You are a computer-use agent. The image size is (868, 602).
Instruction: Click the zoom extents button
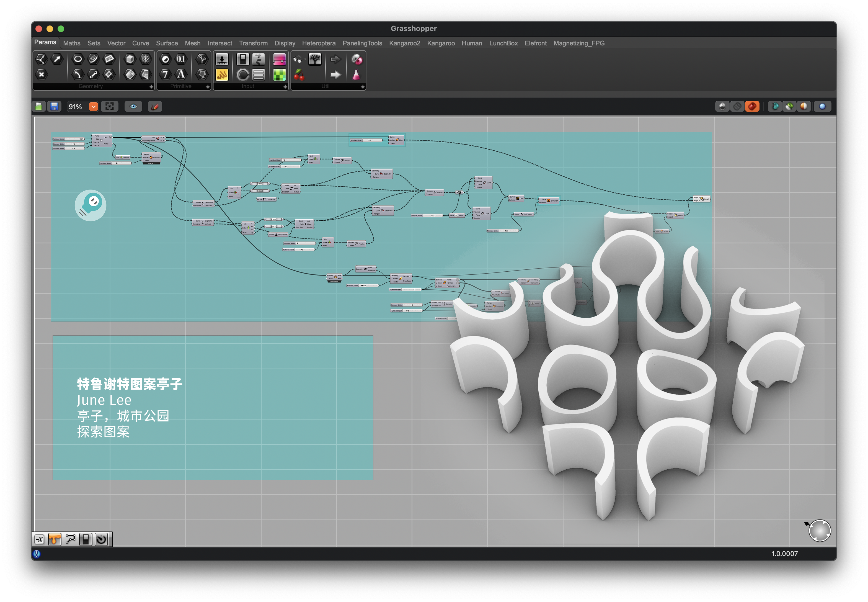click(x=109, y=107)
